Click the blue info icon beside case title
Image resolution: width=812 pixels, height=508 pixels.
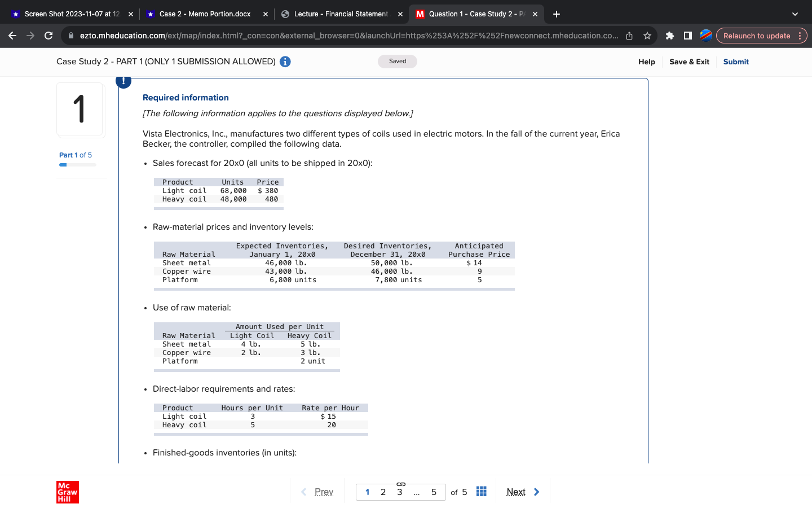[x=285, y=62]
